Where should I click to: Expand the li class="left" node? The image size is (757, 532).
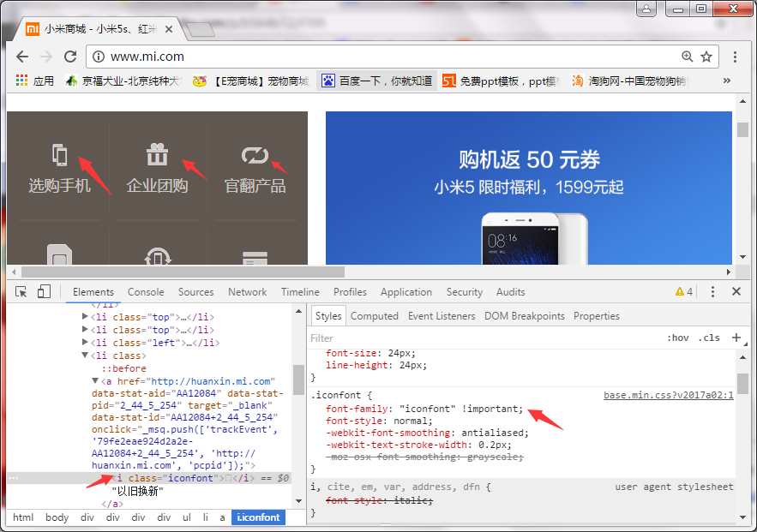(x=85, y=342)
